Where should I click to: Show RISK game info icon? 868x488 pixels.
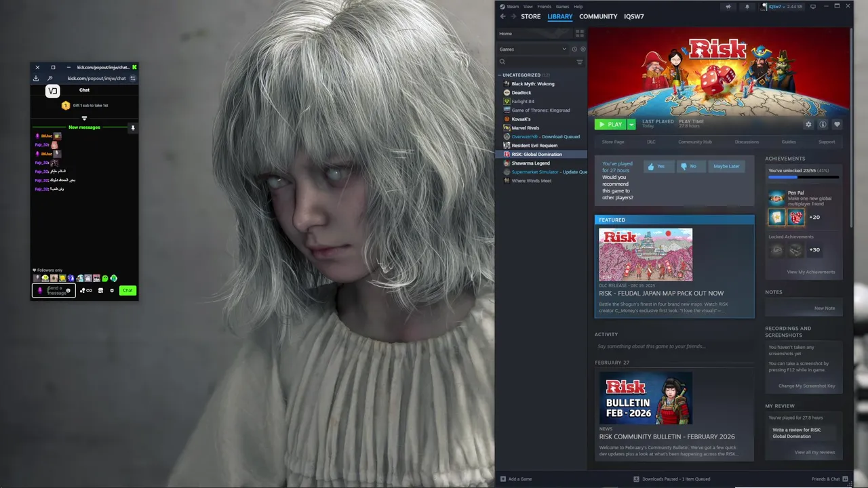tap(823, 125)
